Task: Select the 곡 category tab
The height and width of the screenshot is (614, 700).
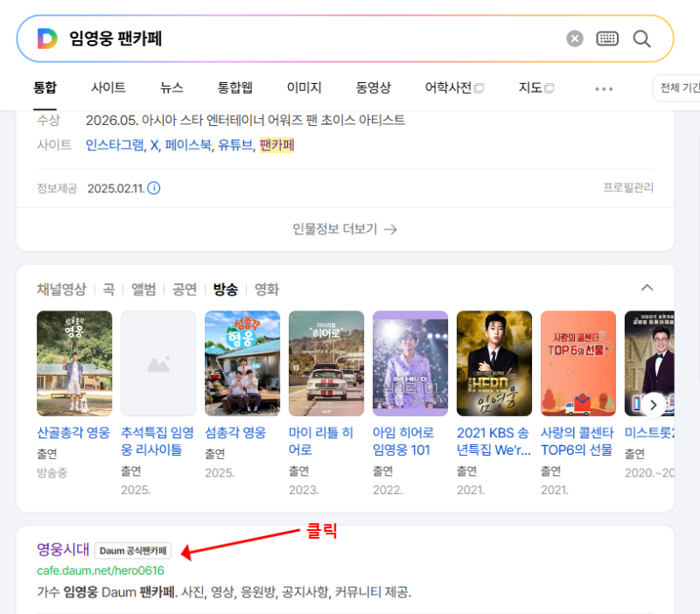Action: coord(108,290)
